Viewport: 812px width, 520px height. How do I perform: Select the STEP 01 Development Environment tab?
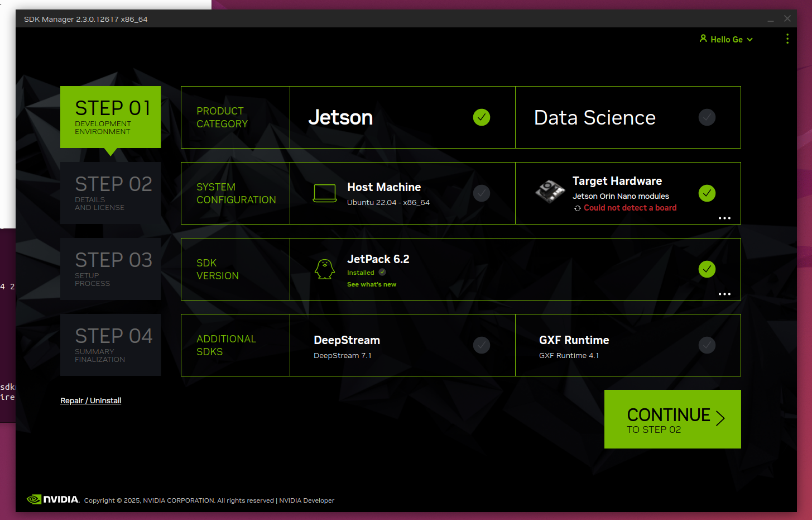[x=110, y=117]
